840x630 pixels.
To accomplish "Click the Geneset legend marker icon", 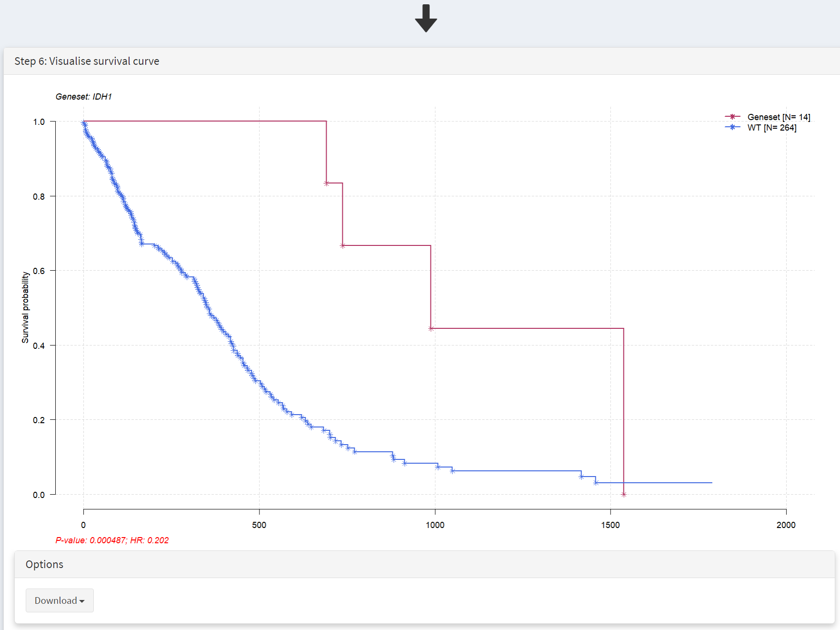I will point(732,117).
